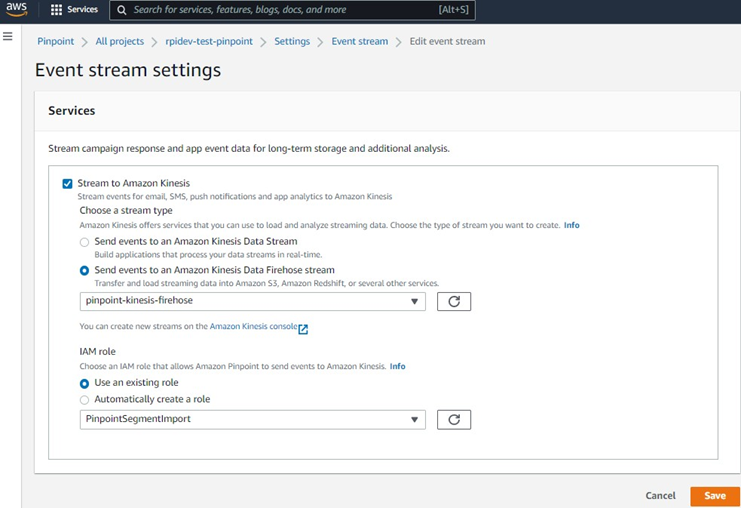Open the hamburger side navigation menu
The image size is (741, 508).
click(x=8, y=36)
